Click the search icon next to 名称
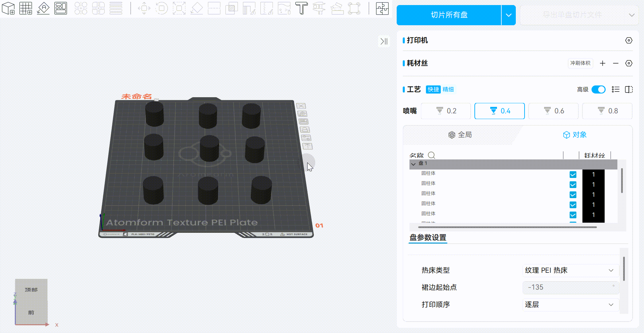 click(x=431, y=155)
